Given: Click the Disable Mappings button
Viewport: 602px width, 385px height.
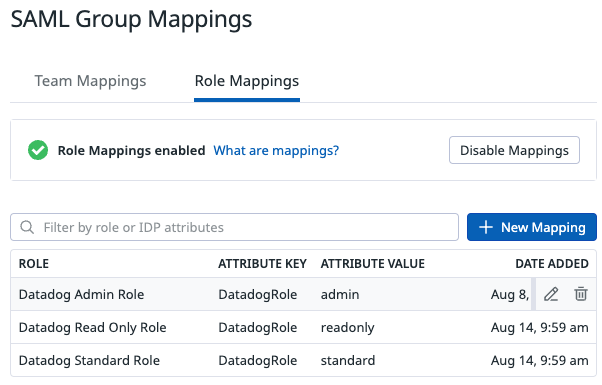Looking at the screenshot, I should [514, 150].
